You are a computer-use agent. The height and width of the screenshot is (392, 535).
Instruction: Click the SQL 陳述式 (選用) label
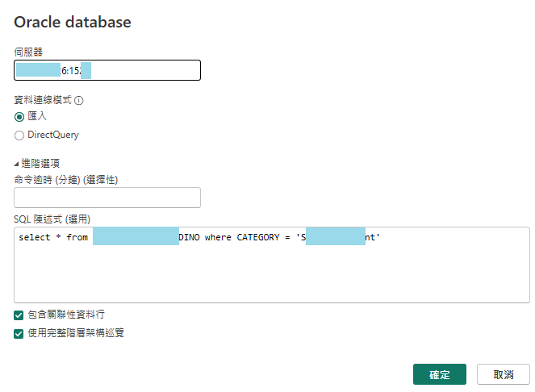(x=52, y=219)
